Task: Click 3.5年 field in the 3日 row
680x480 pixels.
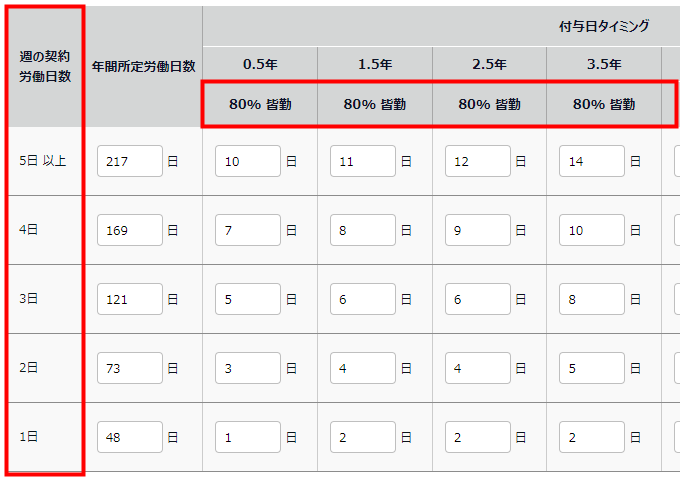Action: point(592,299)
